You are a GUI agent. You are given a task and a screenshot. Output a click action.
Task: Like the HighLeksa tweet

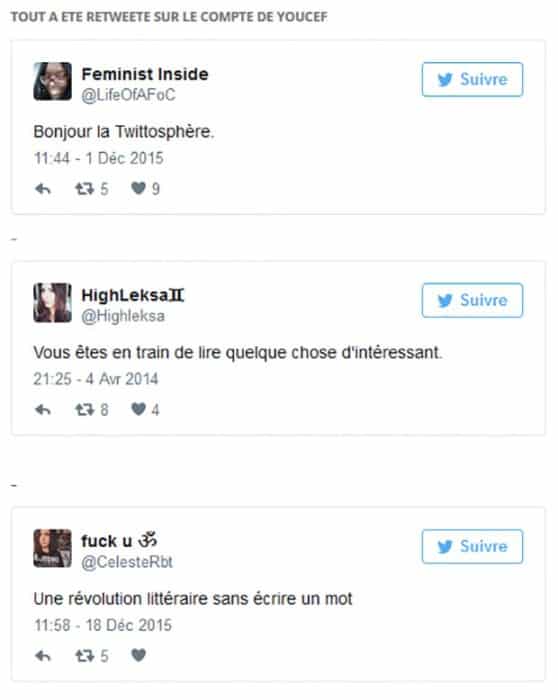pyautogui.click(x=138, y=409)
